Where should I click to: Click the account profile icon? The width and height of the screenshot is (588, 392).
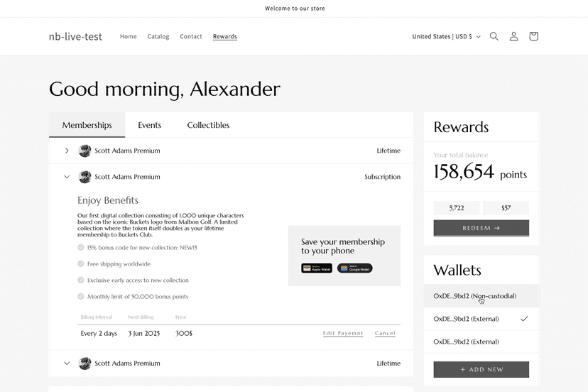click(513, 36)
